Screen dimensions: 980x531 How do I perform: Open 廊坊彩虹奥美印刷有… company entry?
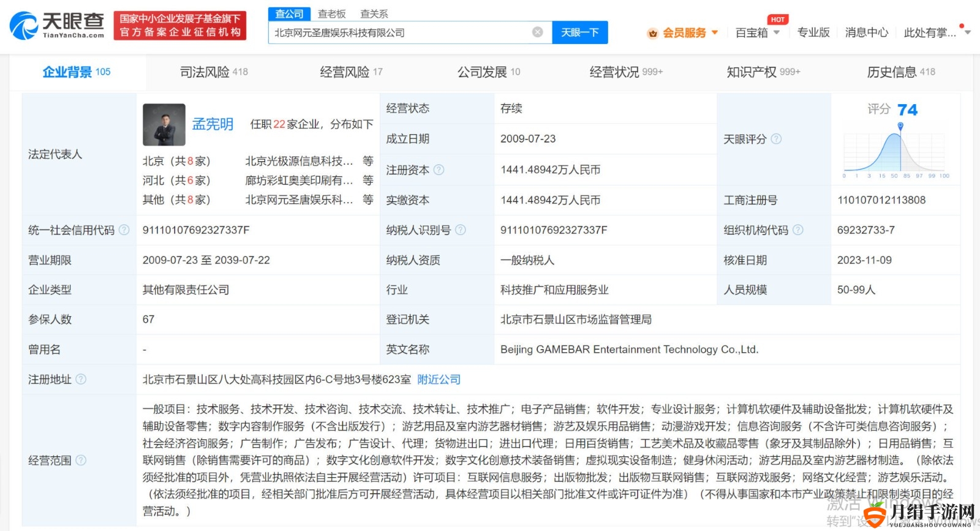click(299, 180)
